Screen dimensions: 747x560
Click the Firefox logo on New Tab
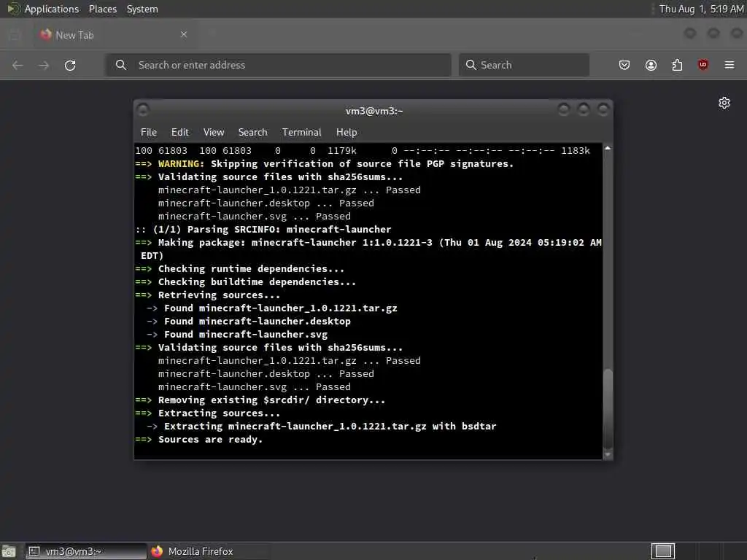(46, 35)
